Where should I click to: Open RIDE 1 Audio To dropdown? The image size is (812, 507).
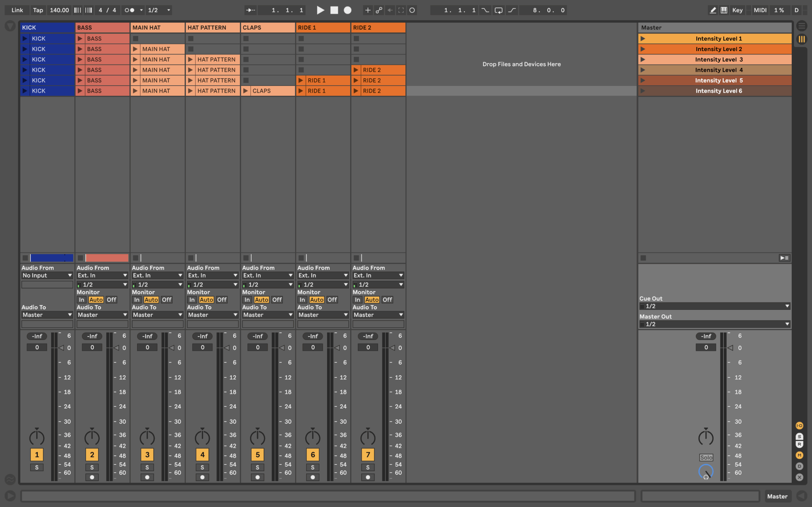323,315
